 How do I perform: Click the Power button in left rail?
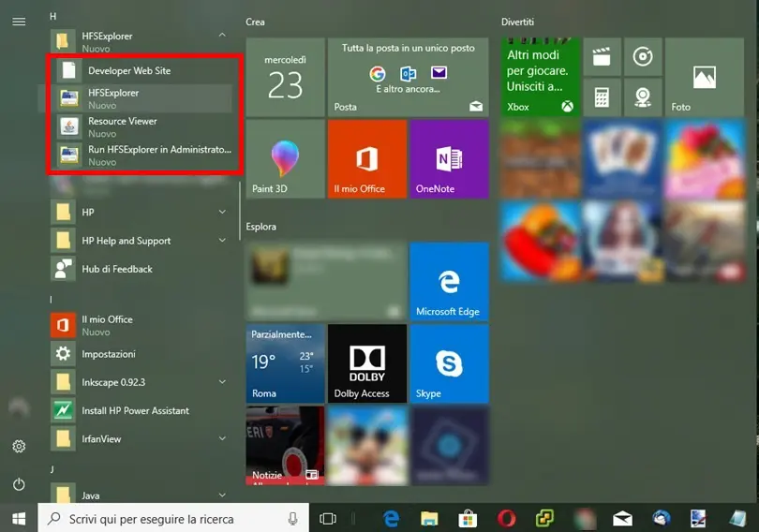[x=19, y=484]
